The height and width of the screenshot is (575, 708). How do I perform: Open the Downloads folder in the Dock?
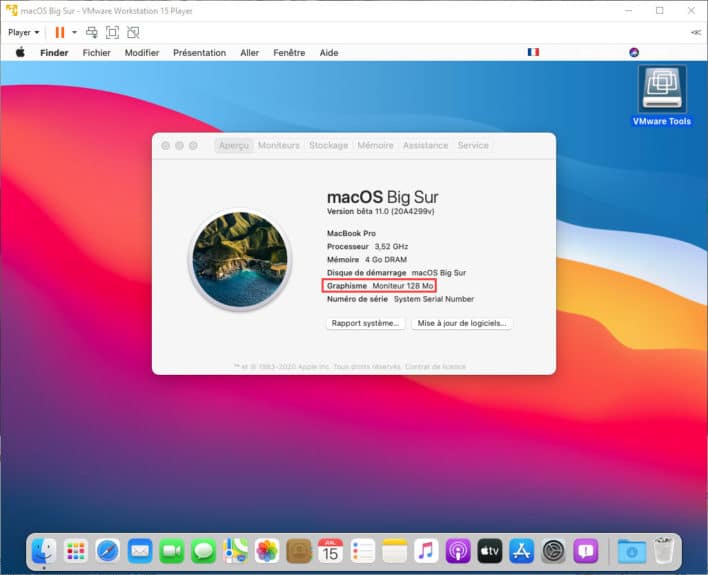[x=631, y=551]
